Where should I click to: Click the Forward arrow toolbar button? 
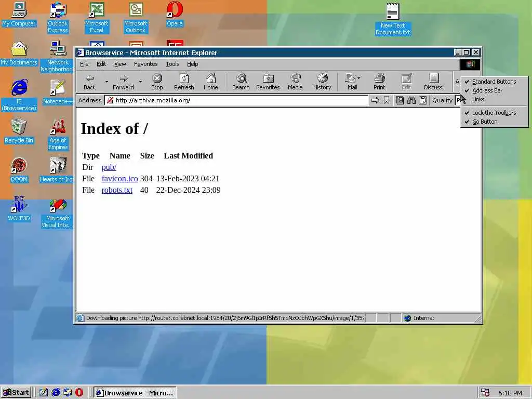[123, 82]
